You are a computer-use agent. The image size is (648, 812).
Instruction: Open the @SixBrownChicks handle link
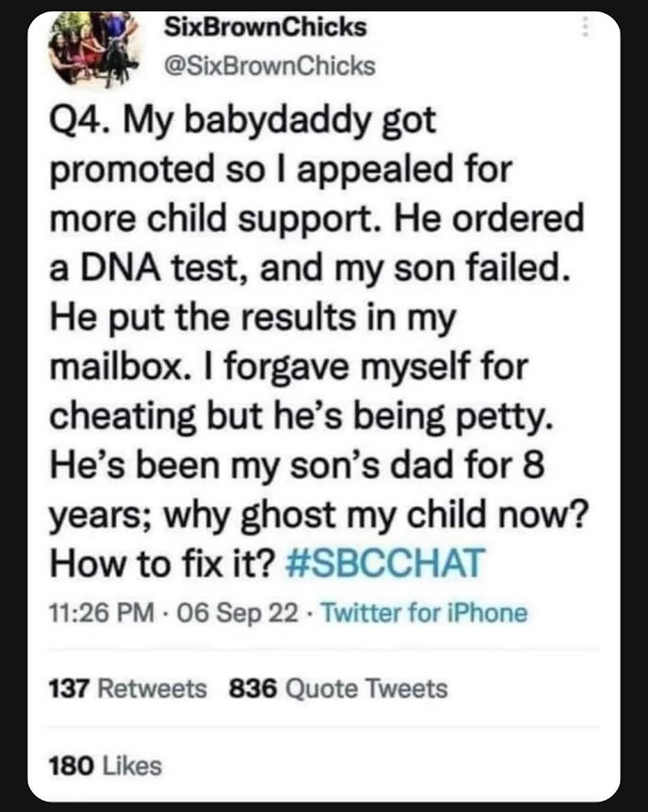pyautogui.click(x=269, y=66)
